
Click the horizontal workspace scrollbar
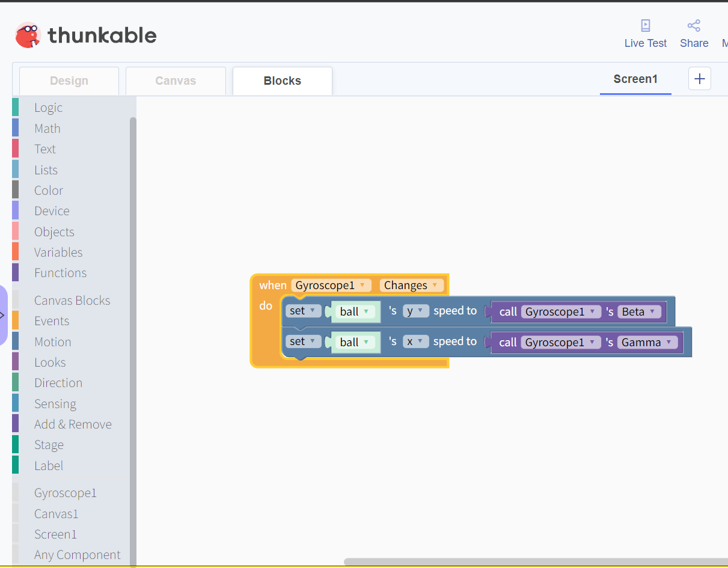coord(536,562)
